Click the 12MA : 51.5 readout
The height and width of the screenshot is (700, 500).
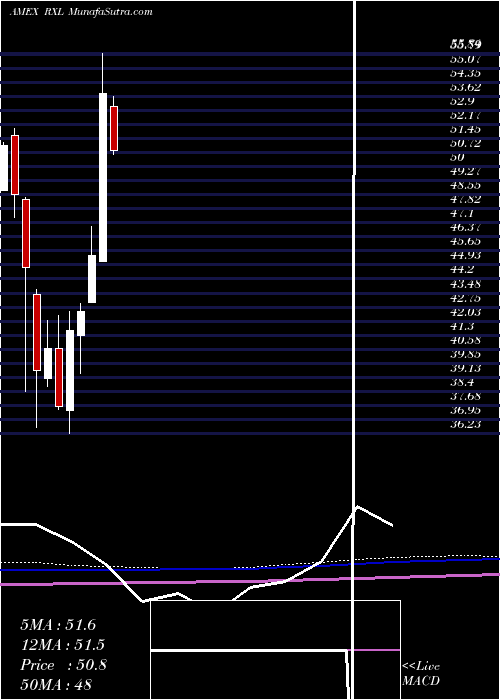62,645
